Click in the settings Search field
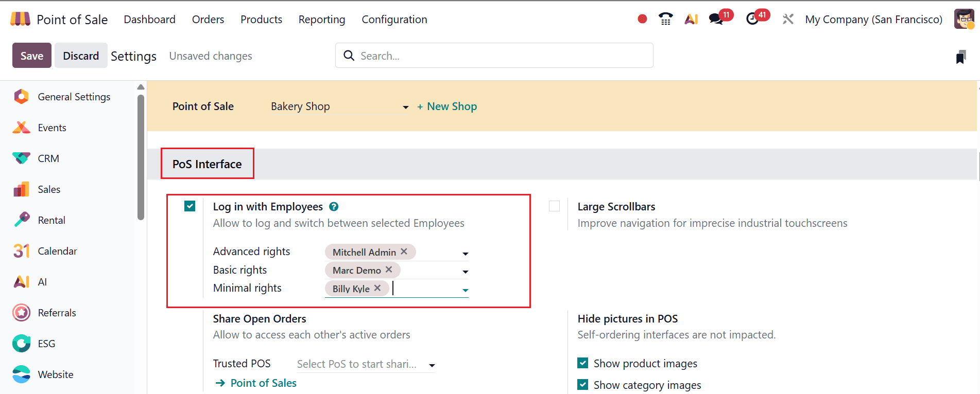 click(494, 56)
